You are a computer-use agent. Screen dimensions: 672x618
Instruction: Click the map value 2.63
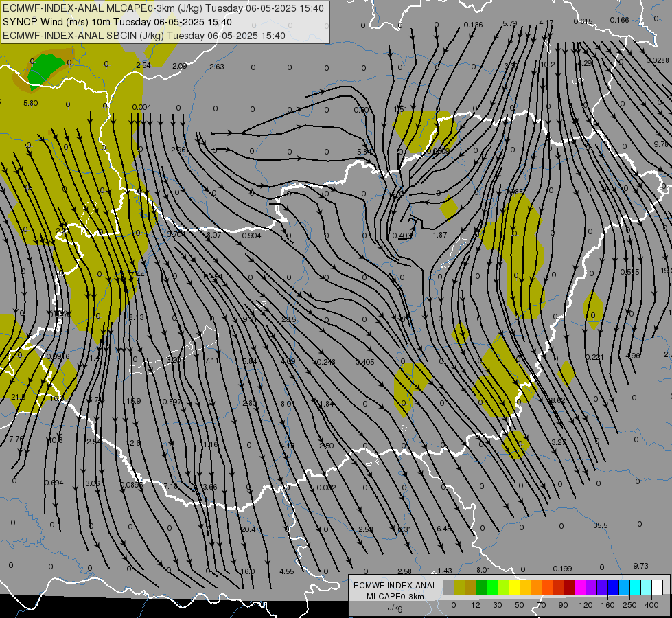click(x=217, y=67)
